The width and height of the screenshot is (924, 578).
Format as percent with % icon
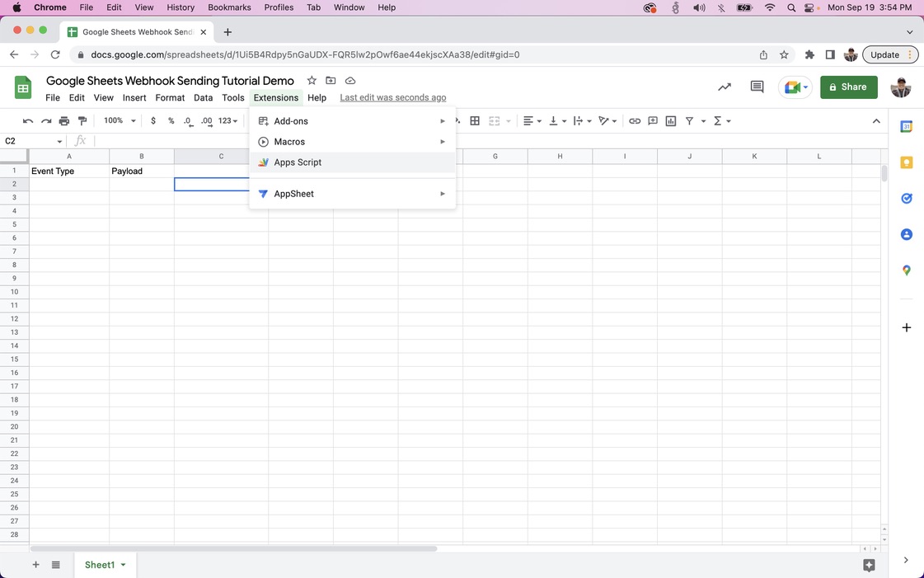(x=171, y=120)
